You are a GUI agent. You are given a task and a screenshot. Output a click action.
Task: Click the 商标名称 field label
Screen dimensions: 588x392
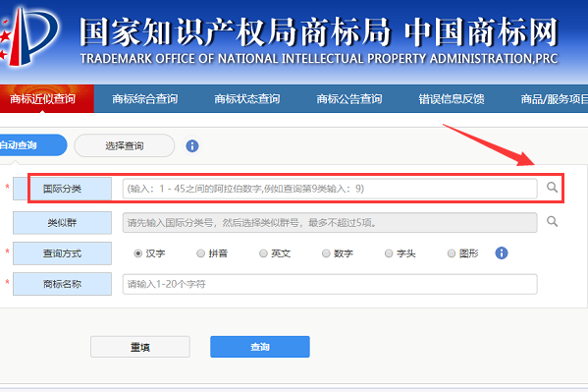[x=62, y=284]
